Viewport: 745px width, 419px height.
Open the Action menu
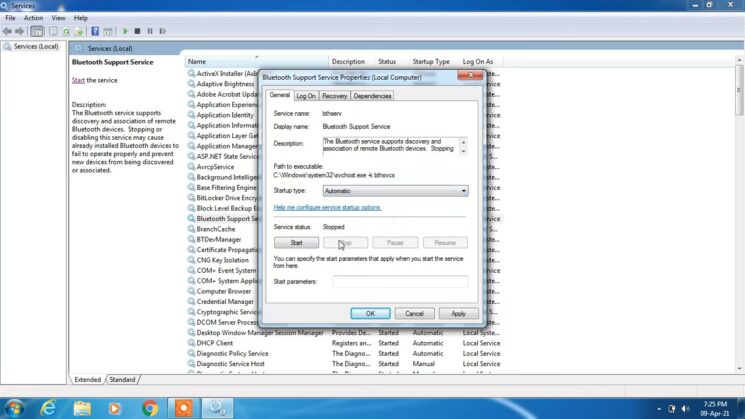tap(33, 18)
